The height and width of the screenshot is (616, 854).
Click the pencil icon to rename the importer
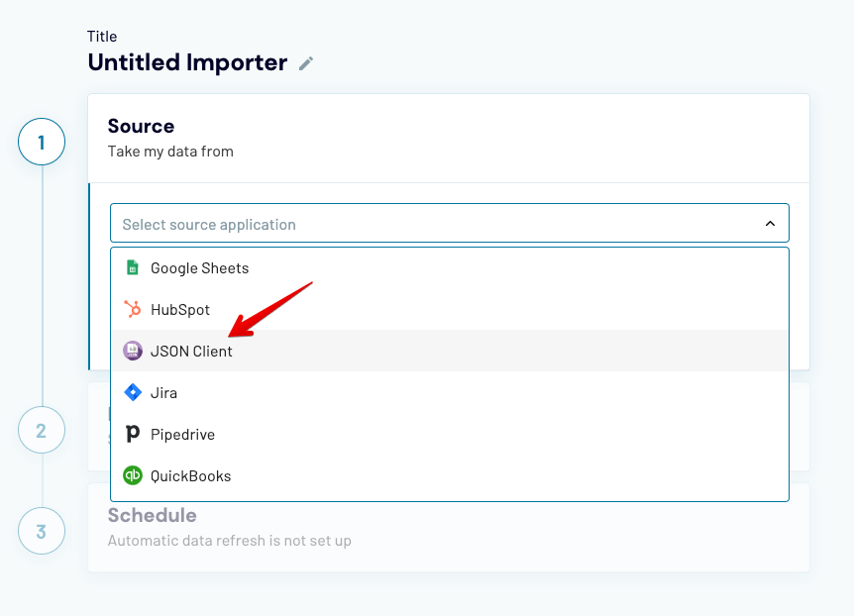point(305,62)
